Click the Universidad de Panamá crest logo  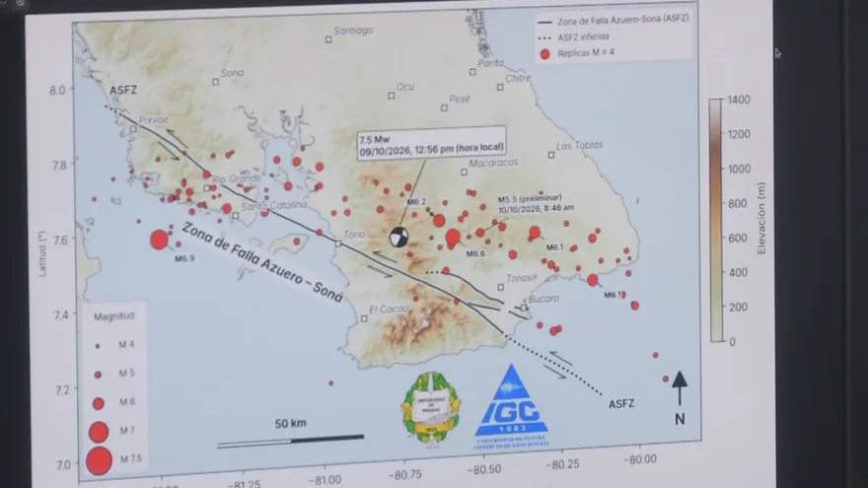(431, 408)
